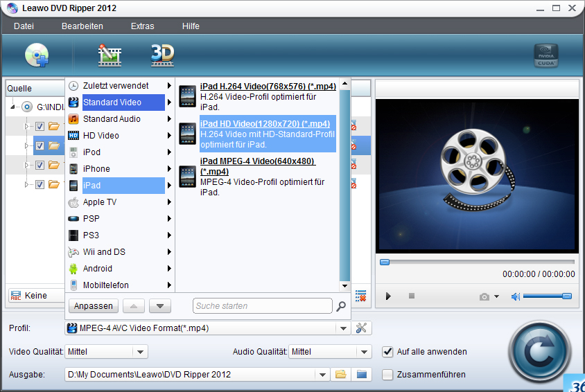Uncheck the first title checkbox in source tree
The image size is (585, 392).
pyautogui.click(x=40, y=126)
